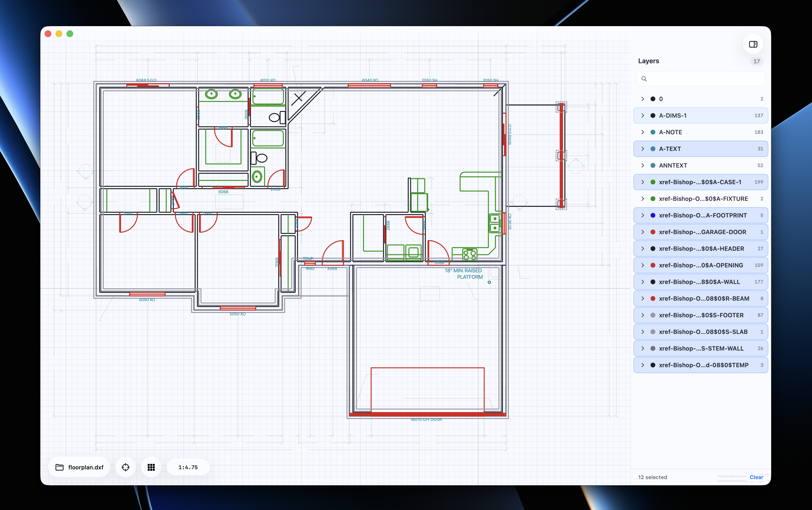Expand the A-DIMS-1 layer chevron
The image size is (812, 510).
click(642, 115)
